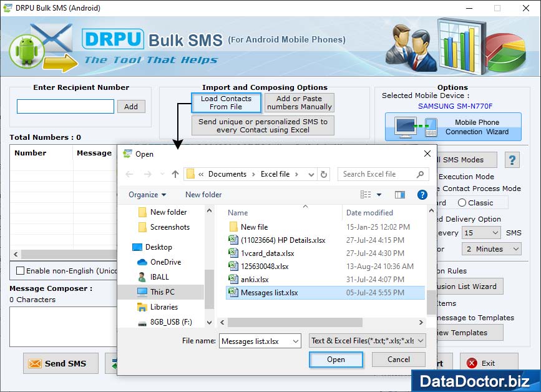Click the Send SMS envelope icon
Image resolution: width=541 pixels, height=392 pixels.
tap(35, 363)
